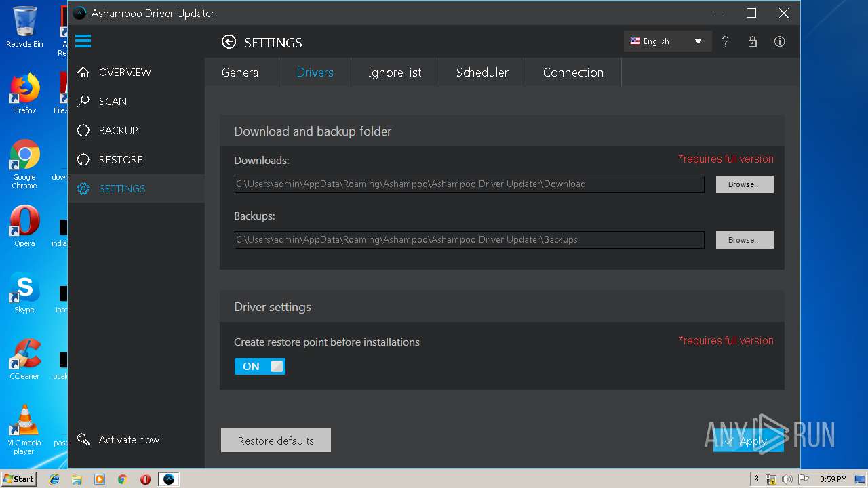Open the Windows Start menu
The height and width of the screenshot is (488, 868).
point(19,479)
